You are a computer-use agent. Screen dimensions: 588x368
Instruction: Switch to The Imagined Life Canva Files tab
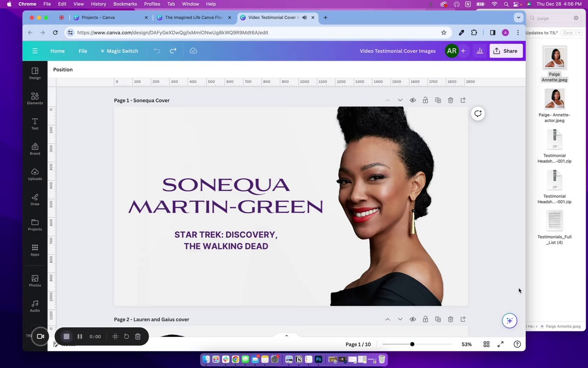tap(193, 17)
